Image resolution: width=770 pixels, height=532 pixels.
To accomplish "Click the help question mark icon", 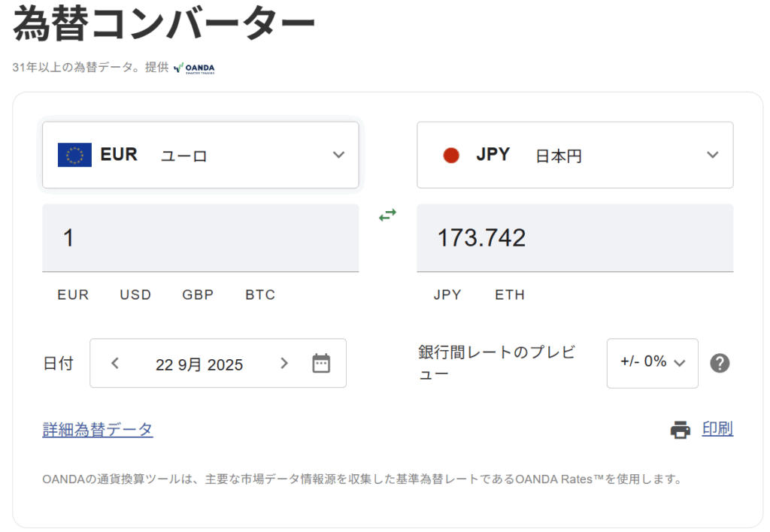I will pyautogui.click(x=720, y=364).
